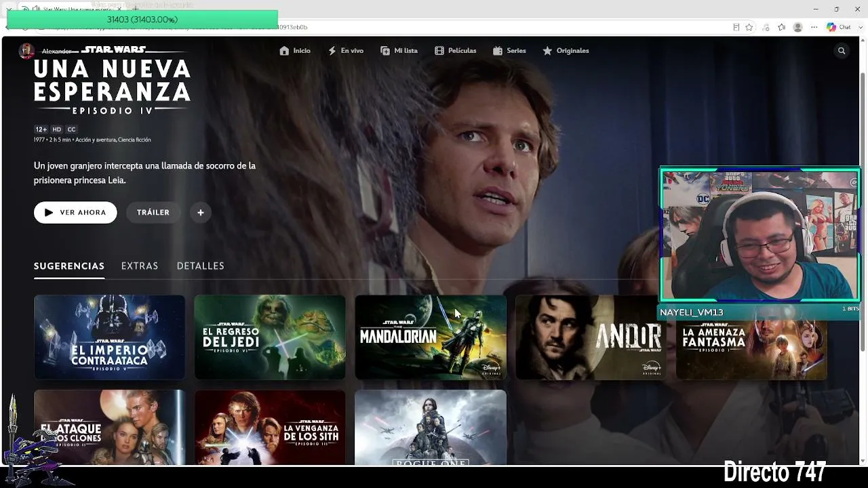
Task: Open The Mandalorian thumbnail
Action: (x=431, y=337)
